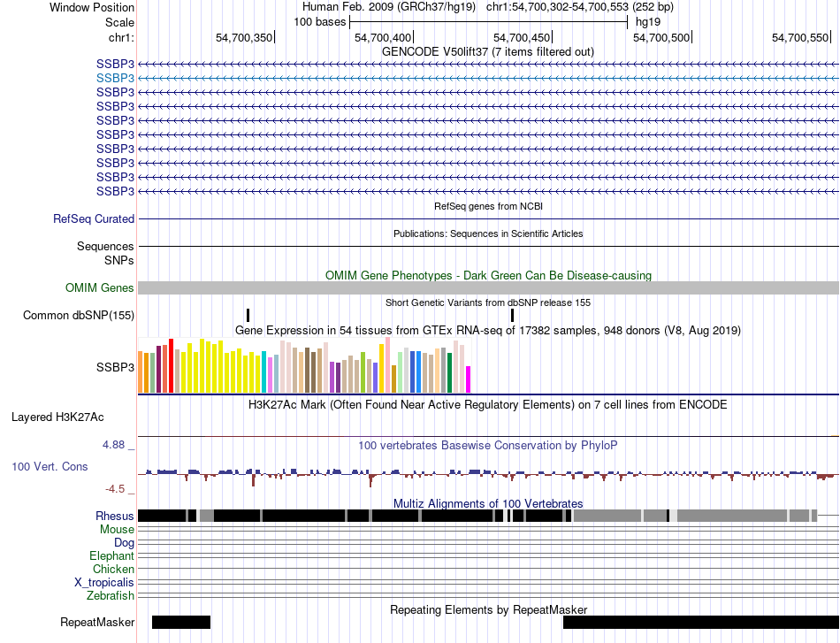Image resolution: width=840 pixels, height=643 pixels.
Task: Open the GENCODE V50lift37 track title
Action: [487, 52]
